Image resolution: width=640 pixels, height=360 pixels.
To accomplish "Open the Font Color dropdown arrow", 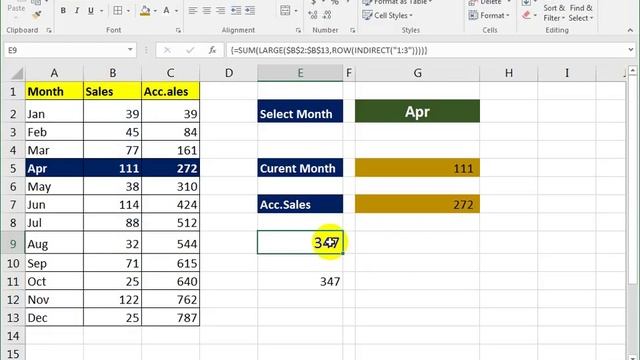I will (176, 11).
